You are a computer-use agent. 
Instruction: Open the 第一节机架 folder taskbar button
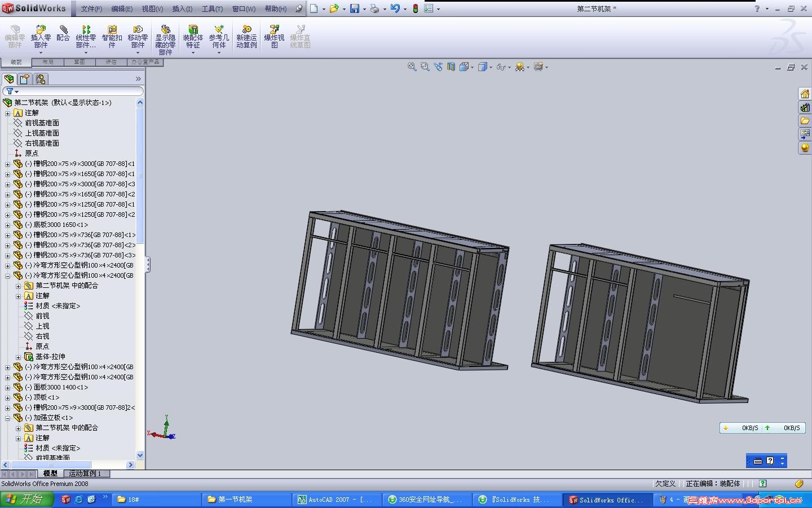(x=247, y=500)
